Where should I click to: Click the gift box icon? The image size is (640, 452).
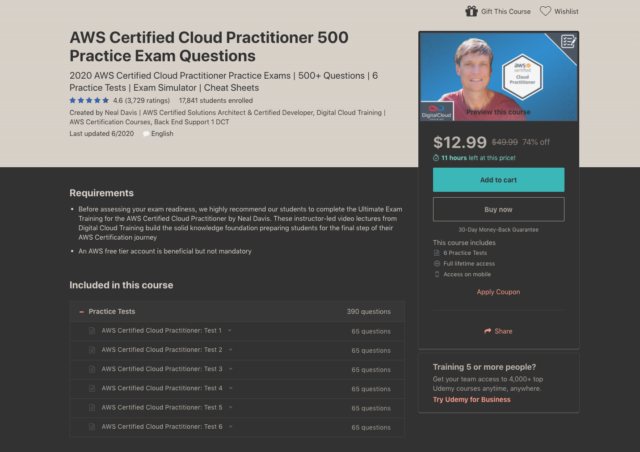click(471, 11)
